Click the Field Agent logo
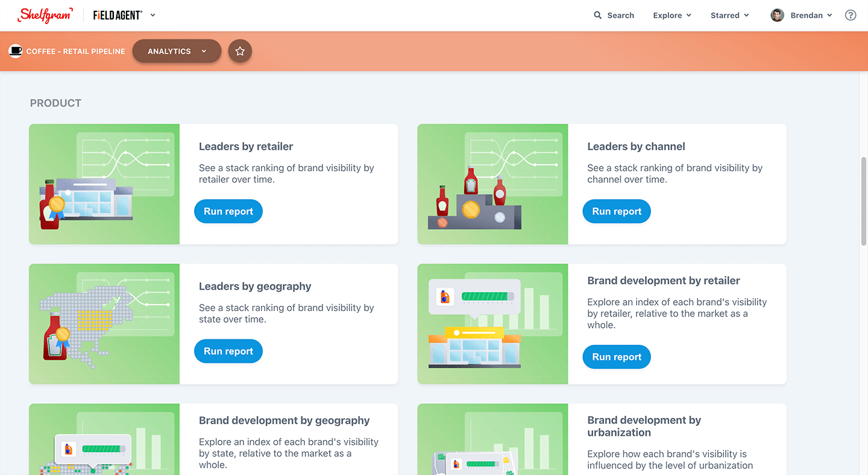The height and width of the screenshot is (475, 868). pos(118,15)
